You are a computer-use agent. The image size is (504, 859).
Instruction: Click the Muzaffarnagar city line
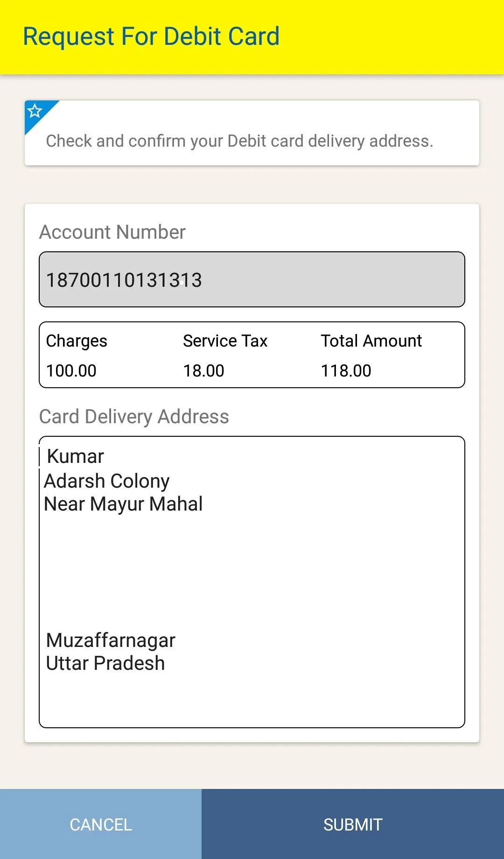pyautogui.click(x=111, y=640)
